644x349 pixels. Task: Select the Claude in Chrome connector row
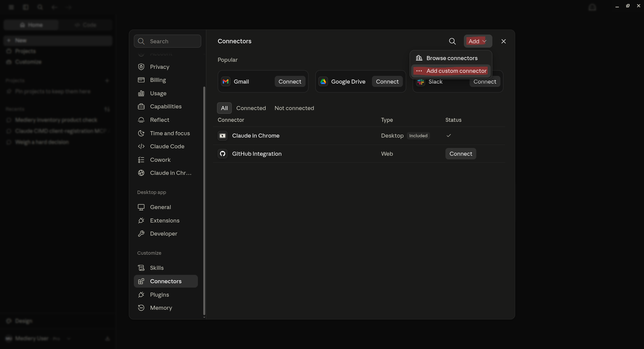pos(359,136)
